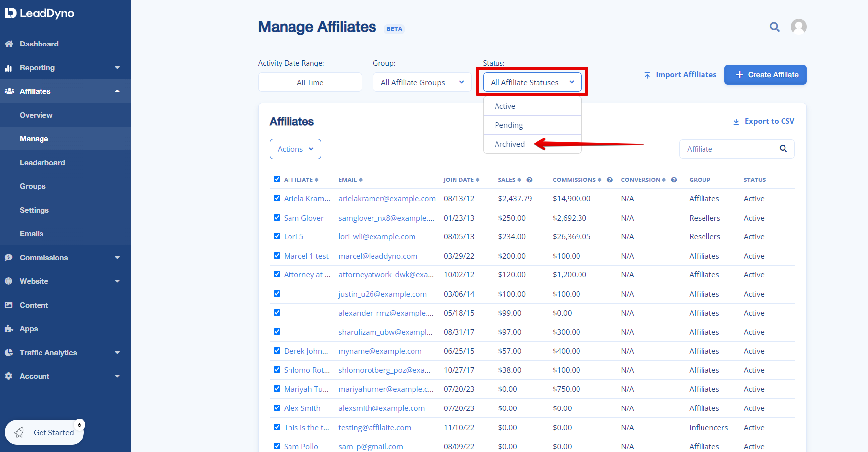The width and height of the screenshot is (868, 452).
Task: Sort by Conversion column arrows
Action: click(664, 180)
